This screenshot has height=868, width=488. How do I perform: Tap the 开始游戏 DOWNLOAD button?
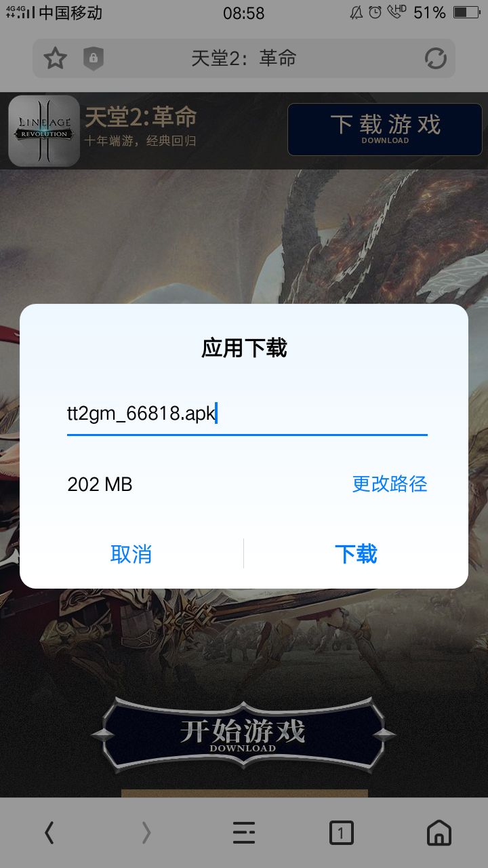pyautogui.click(x=243, y=736)
